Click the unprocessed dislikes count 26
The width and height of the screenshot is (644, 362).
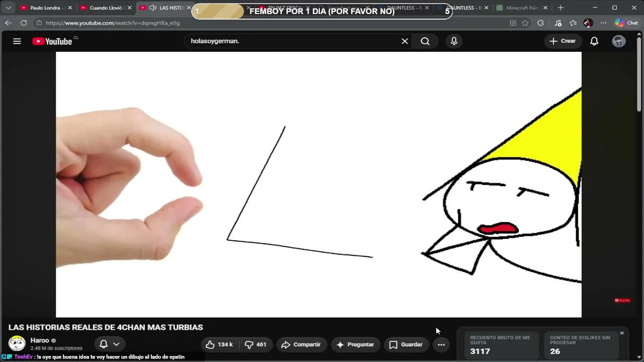click(555, 351)
